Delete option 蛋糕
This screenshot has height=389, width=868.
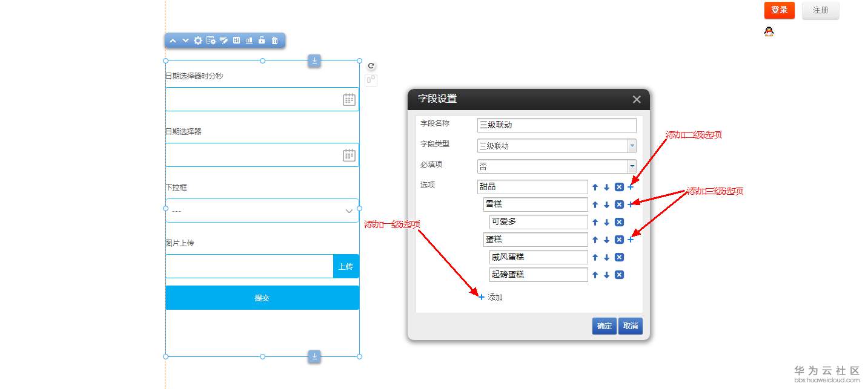click(x=619, y=240)
